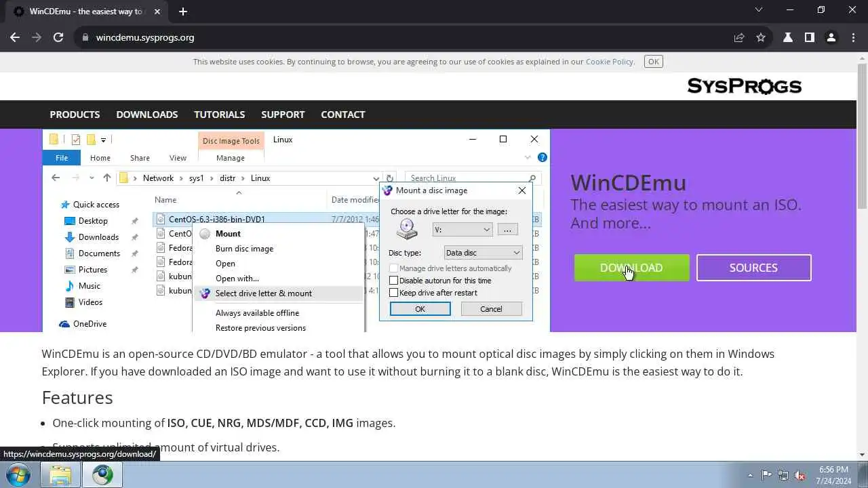The width and height of the screenshot is (868, 488).
Task: Show hidden system tray icons
Action: pos(750,475)
